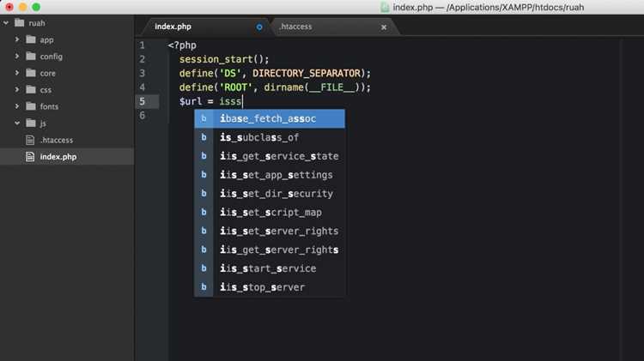Screen dimensions: 644x361
Task: Place cursor in session_start(); line
Action: (x=224, y=59)
